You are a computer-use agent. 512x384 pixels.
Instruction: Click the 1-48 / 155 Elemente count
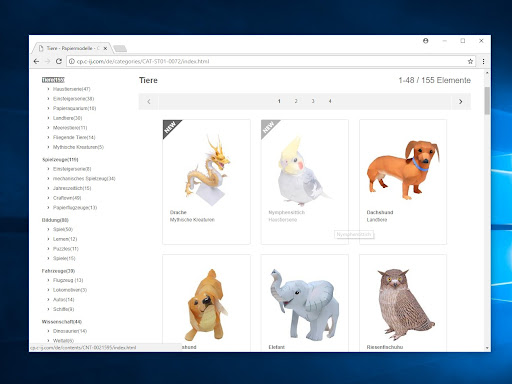click(x=435, y=80)
